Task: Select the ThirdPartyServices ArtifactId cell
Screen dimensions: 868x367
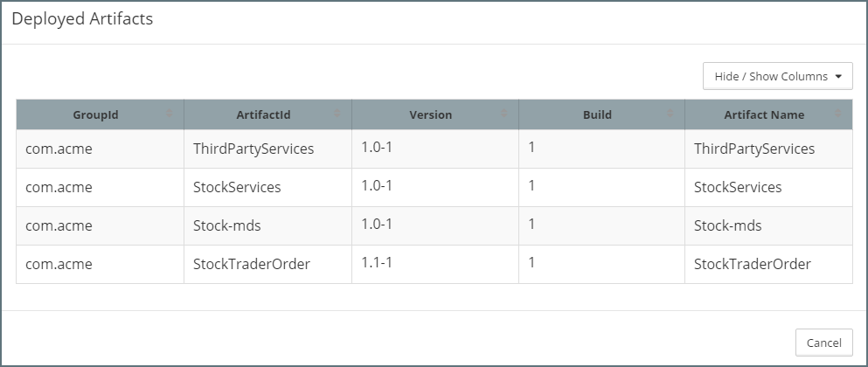Action: click(x=253, y=149)
